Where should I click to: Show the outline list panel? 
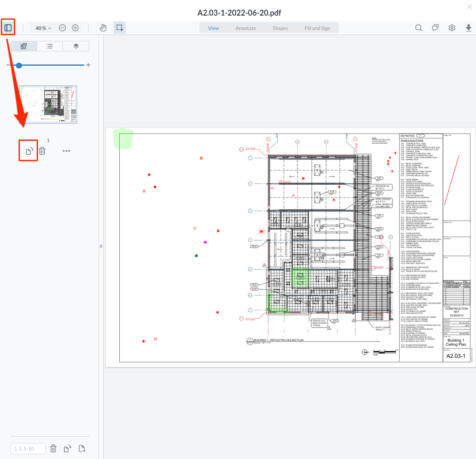[x=50, y=46]
